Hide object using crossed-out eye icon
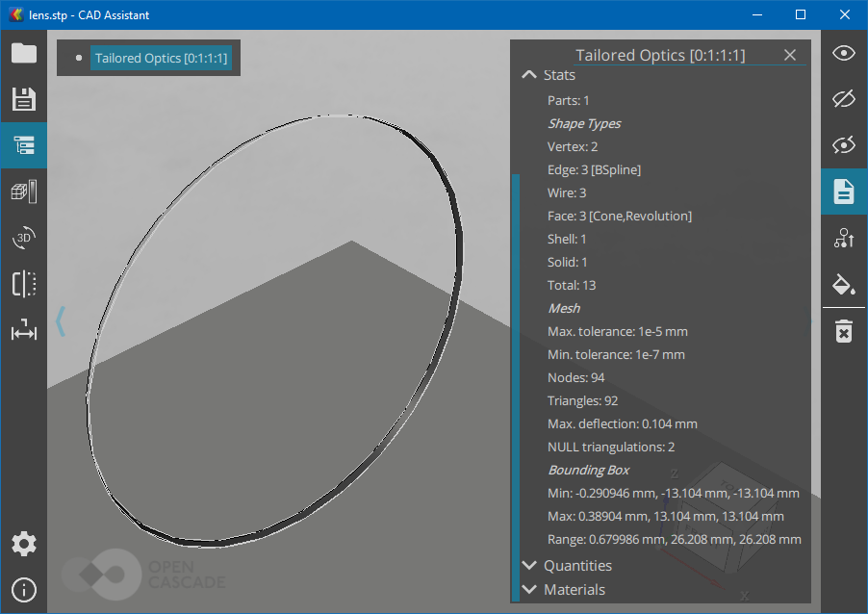The image size is (868, 614). [844, 99]
